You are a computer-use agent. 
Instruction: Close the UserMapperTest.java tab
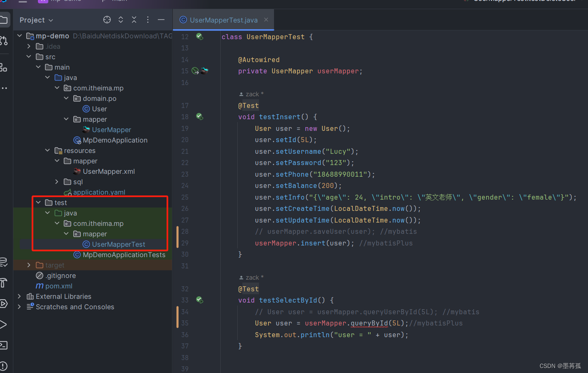pyautogui.click(x=266, y=20)
